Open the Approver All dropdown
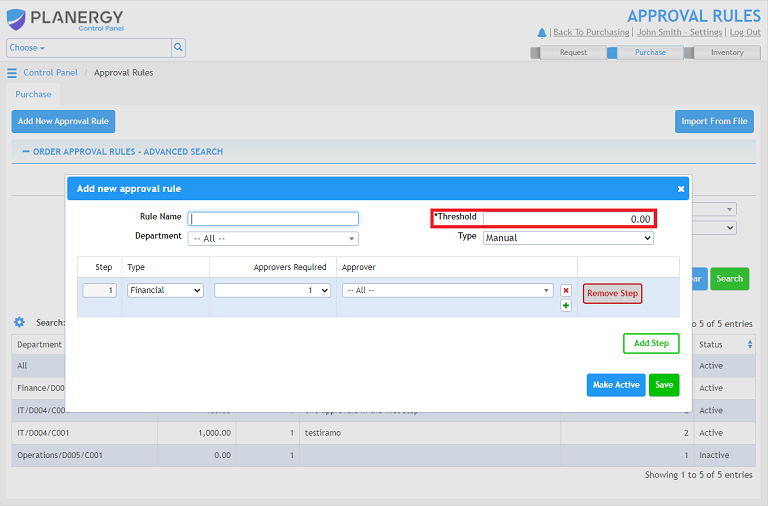This screenshot has height=506, width=768. tap(448, 290)
